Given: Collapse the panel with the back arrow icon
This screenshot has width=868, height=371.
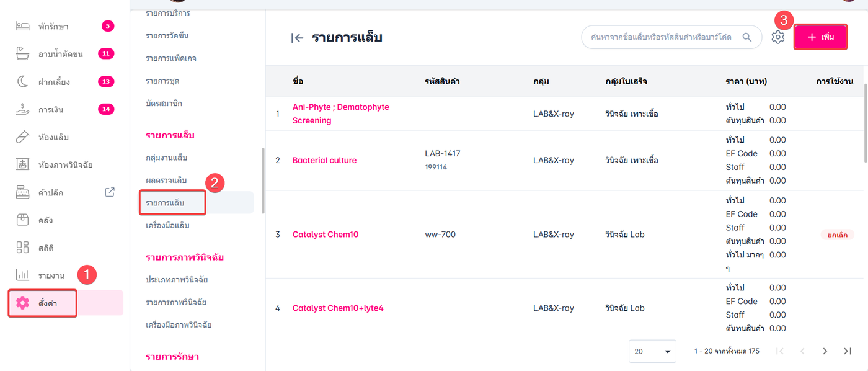Looking at the screenshot, I should (298, 38).
